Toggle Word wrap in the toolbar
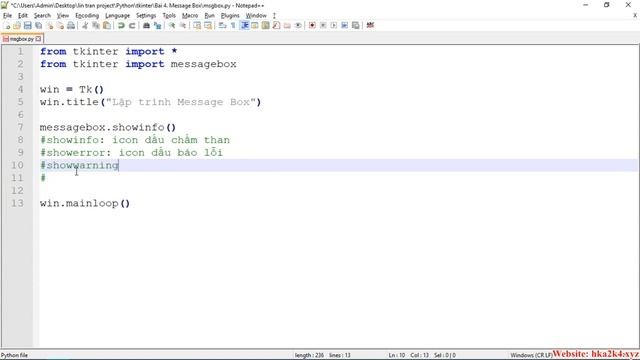The width and height of the screenshot is (640, 360). [x=222, y=25]
